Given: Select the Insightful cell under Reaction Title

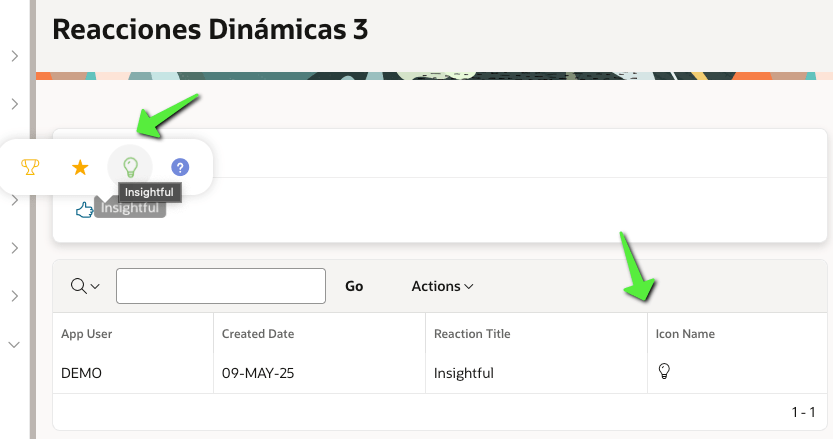Looking at the screenshot, I should pos(464,373).
